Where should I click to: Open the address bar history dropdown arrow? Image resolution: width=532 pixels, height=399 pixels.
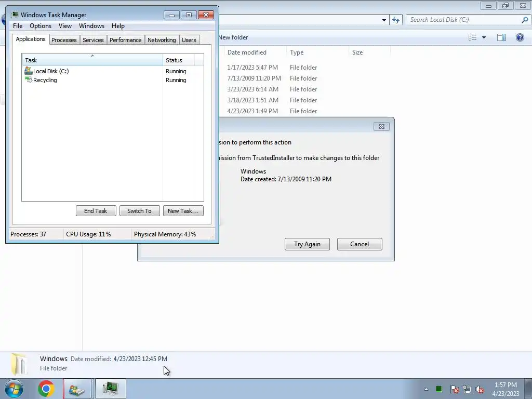coord(384,20)
